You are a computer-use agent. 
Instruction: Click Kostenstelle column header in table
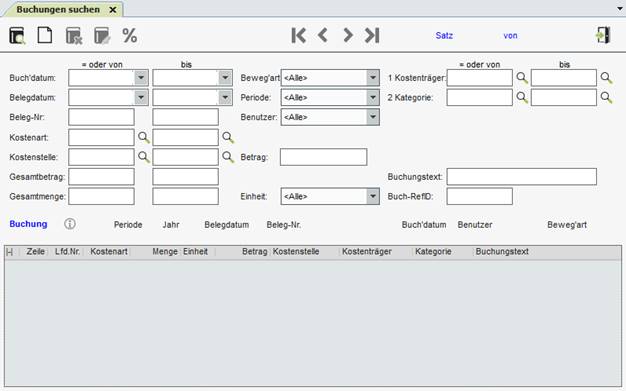[x=296, y=252]
